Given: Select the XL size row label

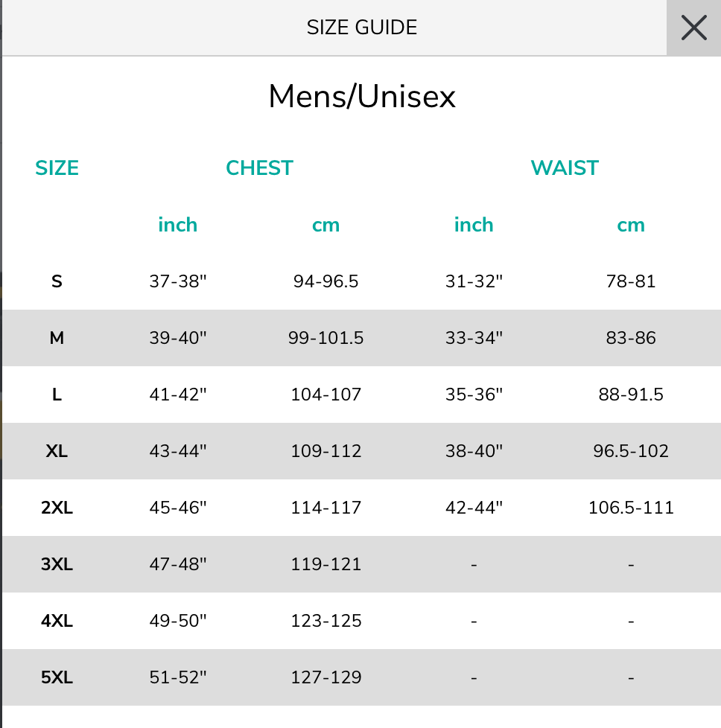Looking at the screenshot, I should point(57,451).
